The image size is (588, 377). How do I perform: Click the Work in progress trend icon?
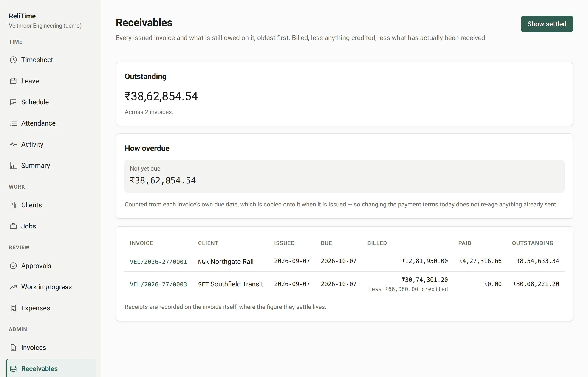13,287
